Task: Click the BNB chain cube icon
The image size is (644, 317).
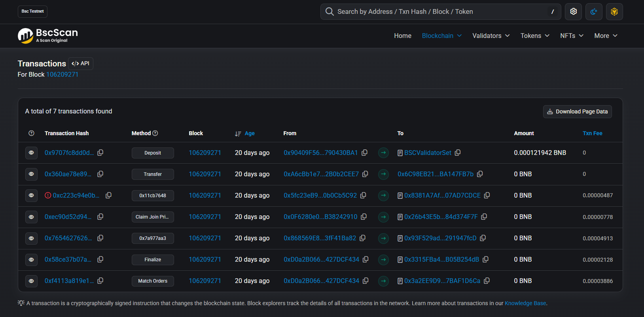Action: pos(614,11)
